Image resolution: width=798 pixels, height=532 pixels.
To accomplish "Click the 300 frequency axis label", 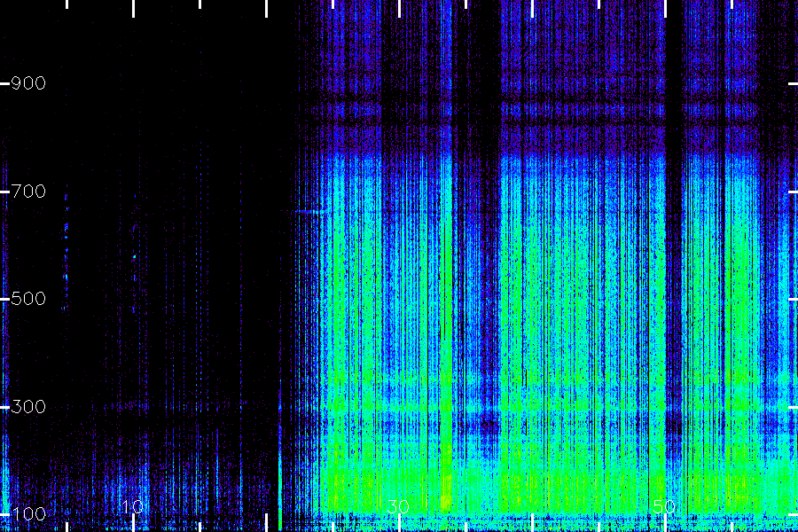I will click(x=28, y=407).
